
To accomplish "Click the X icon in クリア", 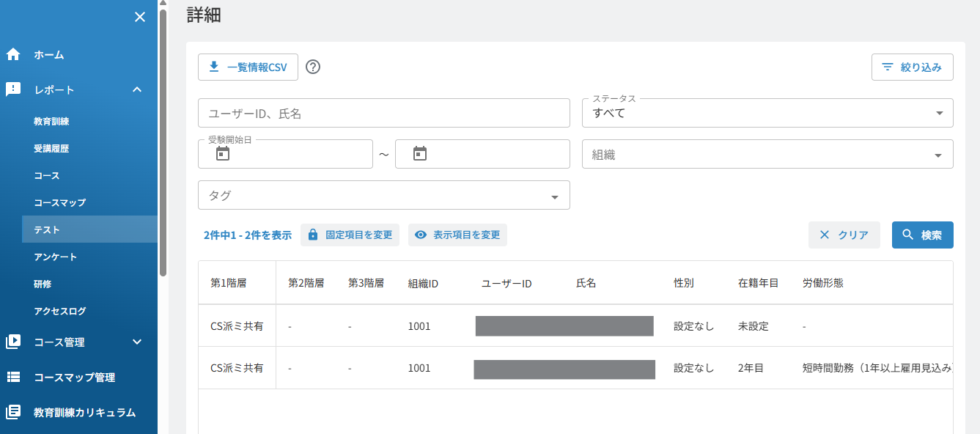I will pos(825,235).
